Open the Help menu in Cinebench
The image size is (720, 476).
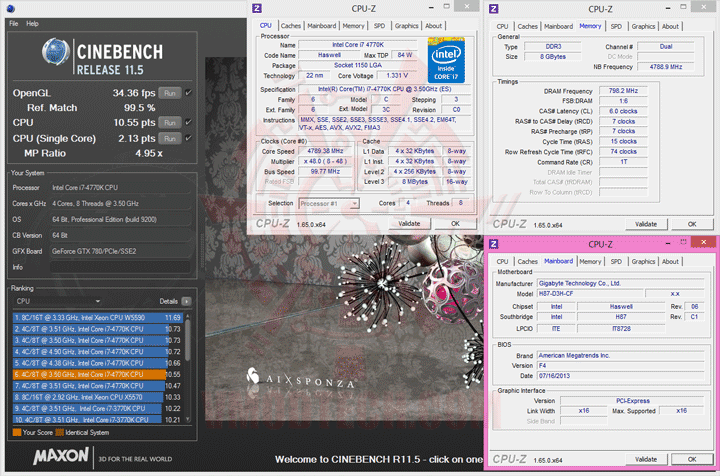pos(32,23)
